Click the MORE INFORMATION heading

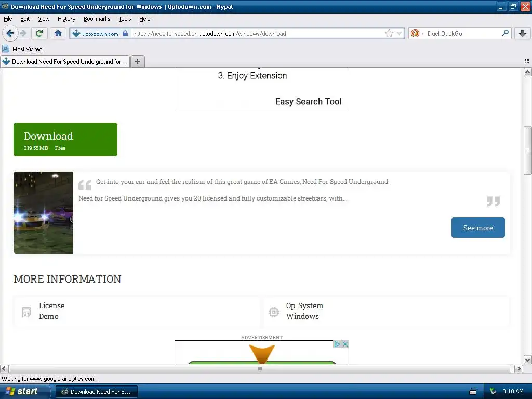point(67,279)
